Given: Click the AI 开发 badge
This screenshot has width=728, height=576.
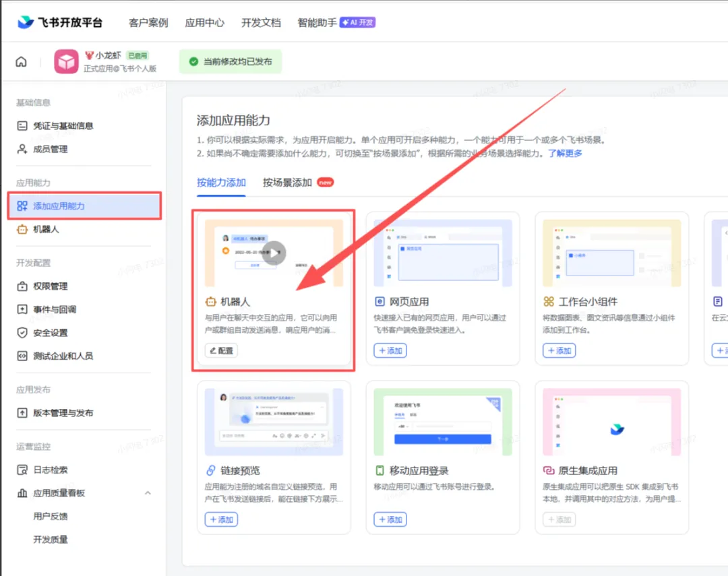Looking at the screenshot, I should pos(357,22).
